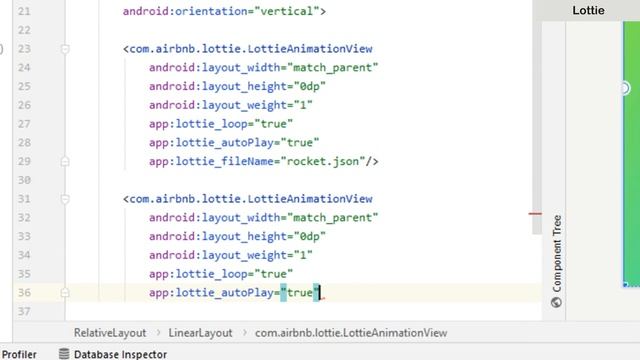Click layout_height="0dp" on line 25
This screenshot has height=360, width=640.
[x=237, y=87]
